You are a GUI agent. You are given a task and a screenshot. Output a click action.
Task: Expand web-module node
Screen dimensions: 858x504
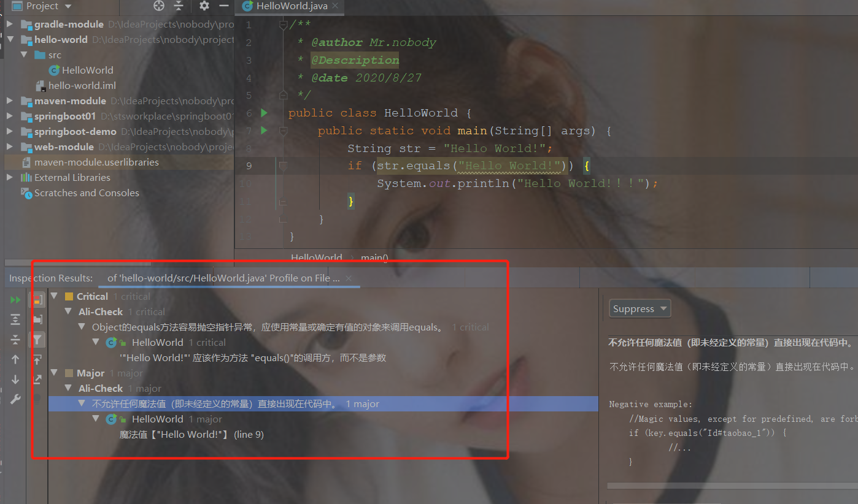(10, 147)
